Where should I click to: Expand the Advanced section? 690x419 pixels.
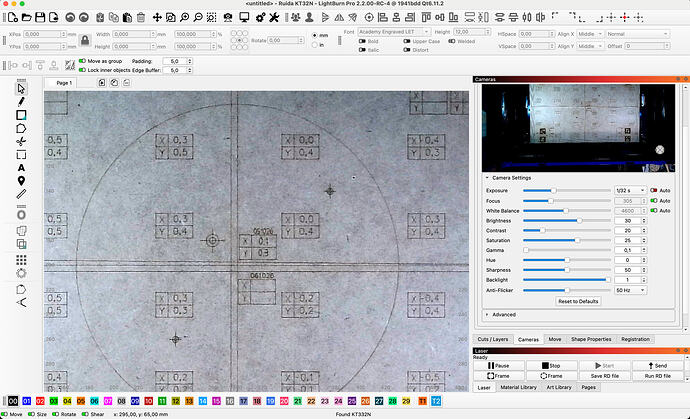487,315
